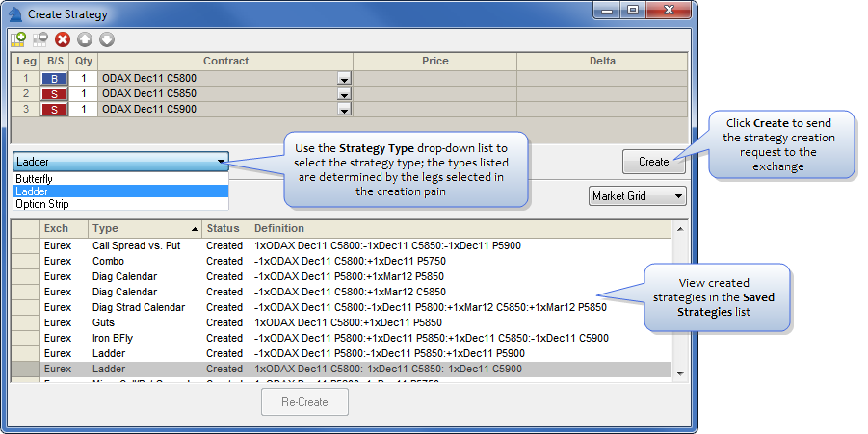Select Butterfly in the strategy type list

(x=120, y=179)
